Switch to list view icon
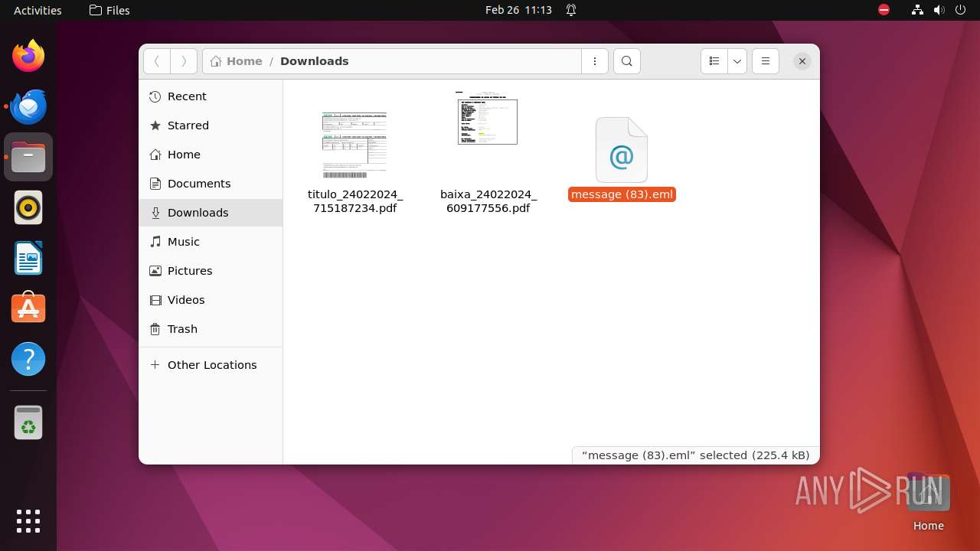Viewport: 980px width, 551px height. tap(714, 61)
